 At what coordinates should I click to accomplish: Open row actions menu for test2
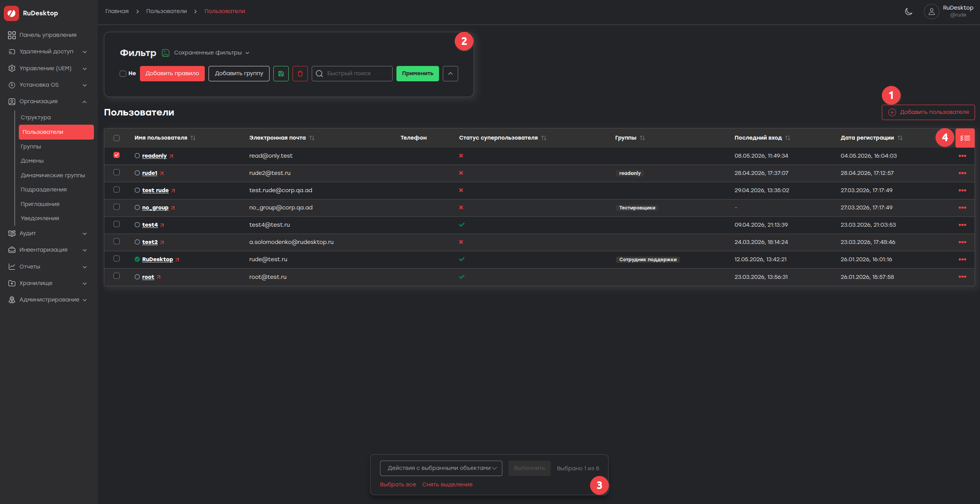coord(962,242)
